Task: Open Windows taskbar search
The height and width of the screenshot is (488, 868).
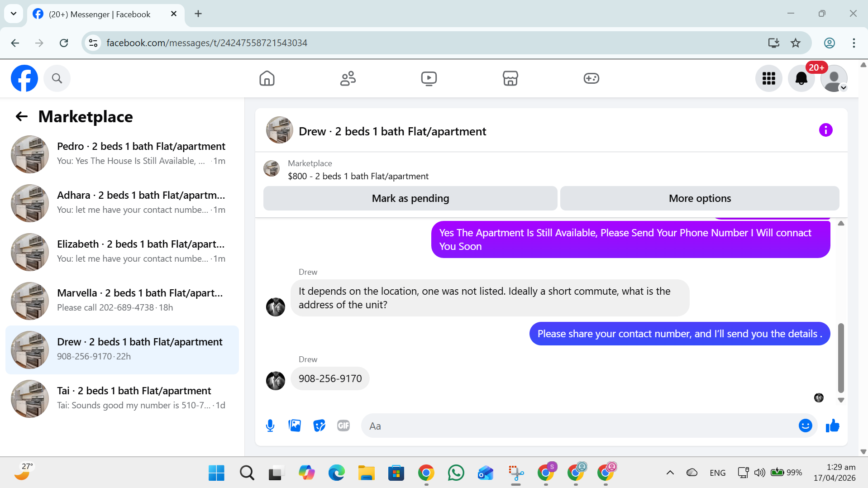Action: (x=247, y=473)
